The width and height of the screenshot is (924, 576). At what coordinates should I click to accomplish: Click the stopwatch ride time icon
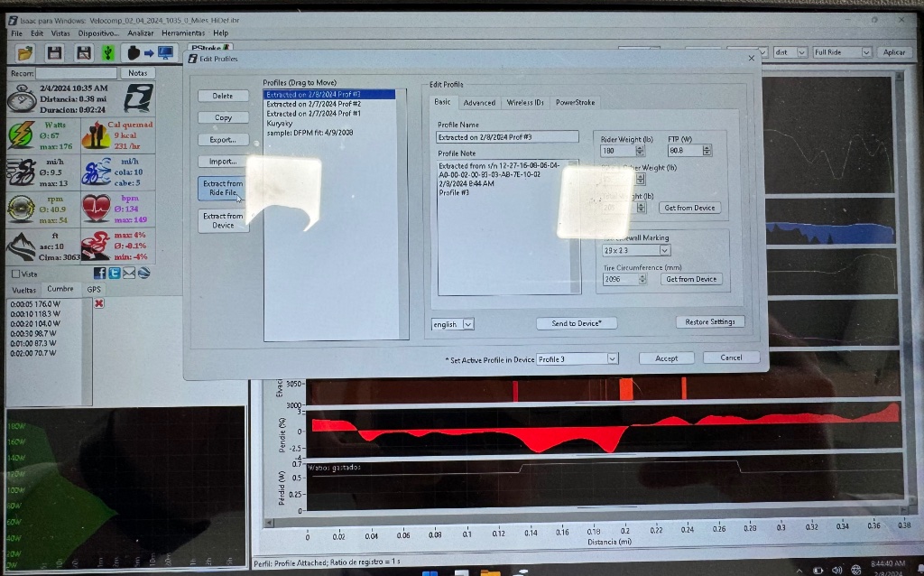click(x=22, y=98)
